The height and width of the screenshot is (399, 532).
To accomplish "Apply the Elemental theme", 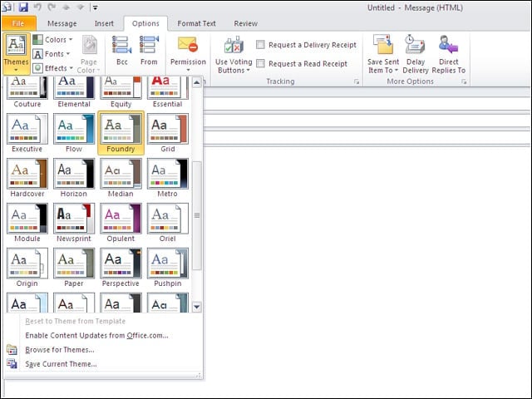I will pyautogui.click(x=74, y=92).
